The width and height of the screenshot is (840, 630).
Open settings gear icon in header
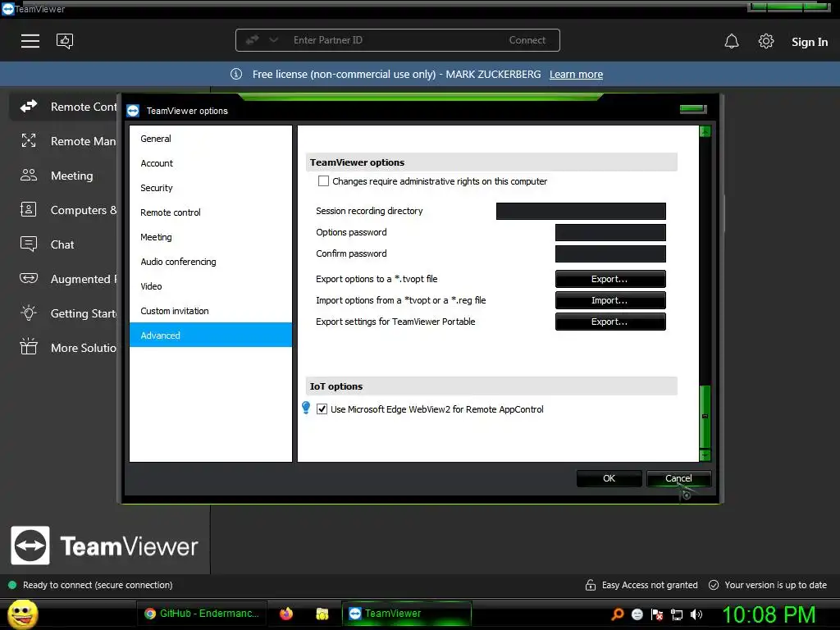pyautogui.click(x=766, y=41)
